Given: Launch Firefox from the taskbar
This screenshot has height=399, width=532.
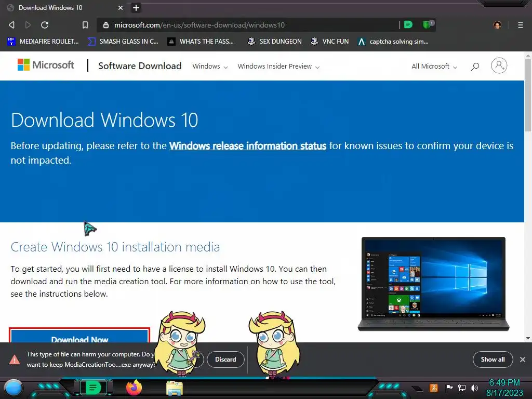Looking at the screenshot, I should coord(134,388).
